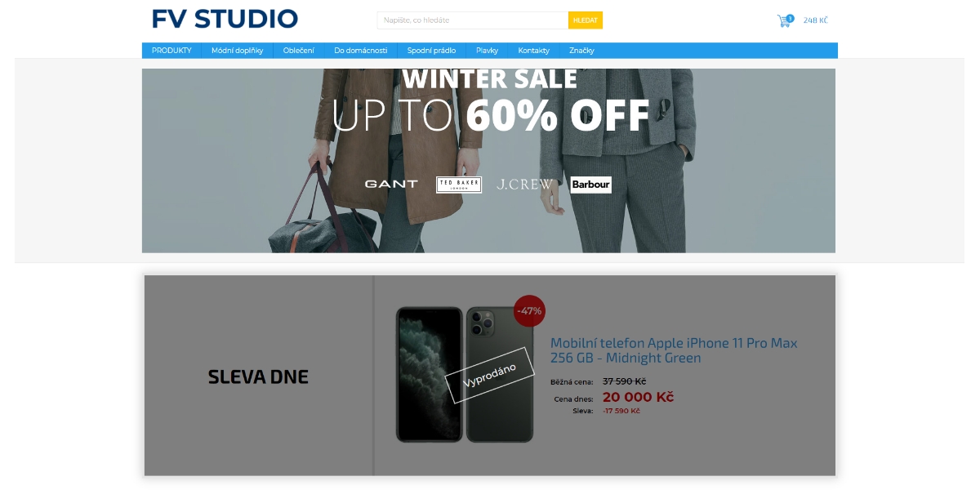Open the Do domácnosti category

click(x=360, y=51)
